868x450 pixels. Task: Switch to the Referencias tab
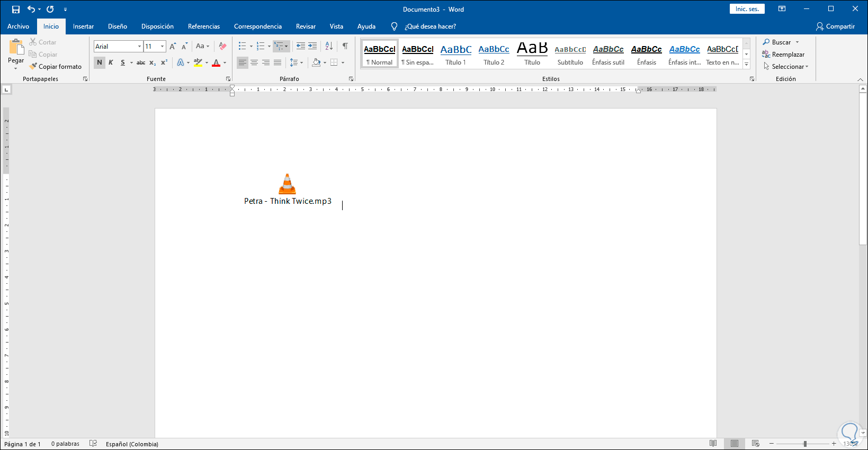(x=204, y=26)
